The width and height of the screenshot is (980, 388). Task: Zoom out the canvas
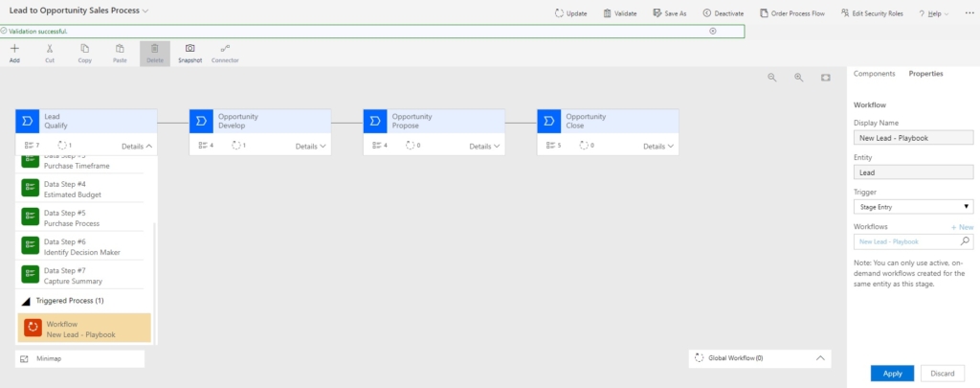click(x=772, y=77)
